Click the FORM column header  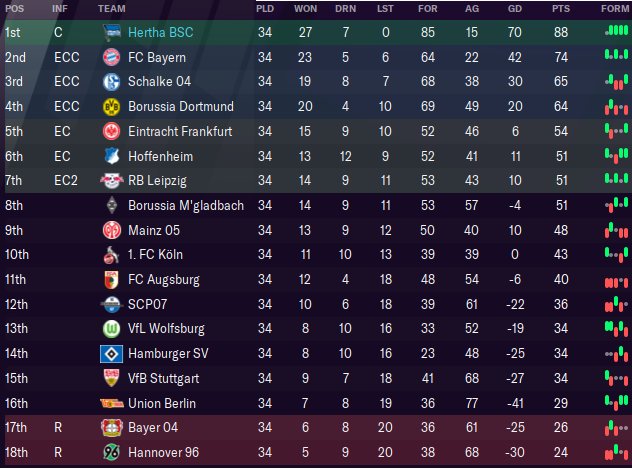click(614, 8)
